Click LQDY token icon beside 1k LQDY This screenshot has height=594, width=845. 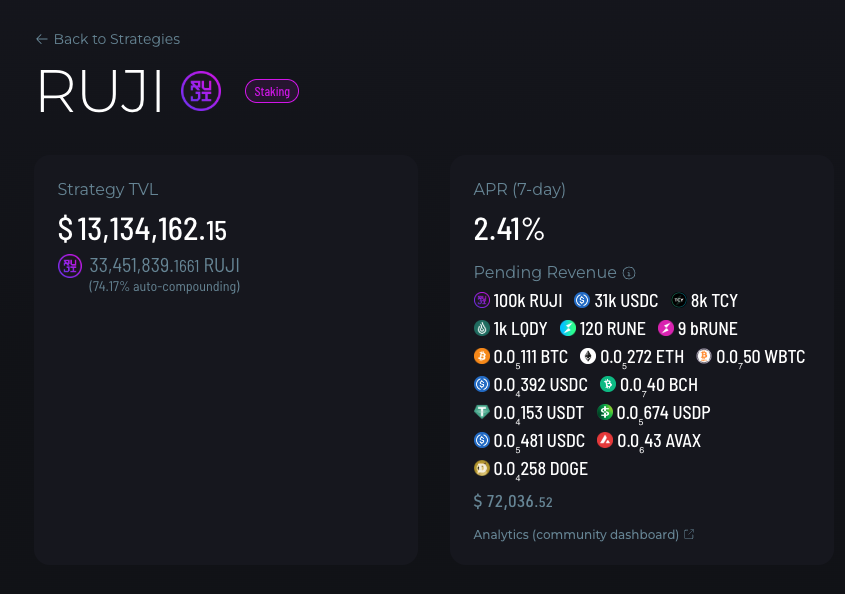click(482, 328)
